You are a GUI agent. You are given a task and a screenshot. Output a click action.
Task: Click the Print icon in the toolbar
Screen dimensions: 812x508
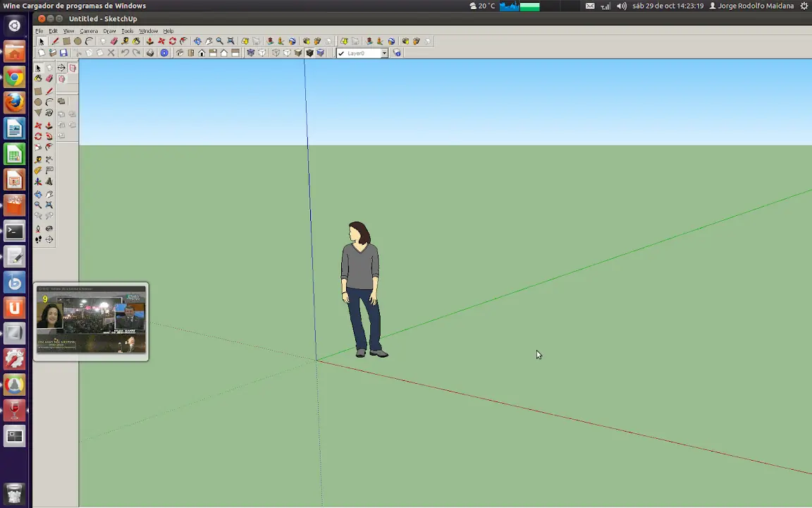pyautogui.click(x=150, y=53)
